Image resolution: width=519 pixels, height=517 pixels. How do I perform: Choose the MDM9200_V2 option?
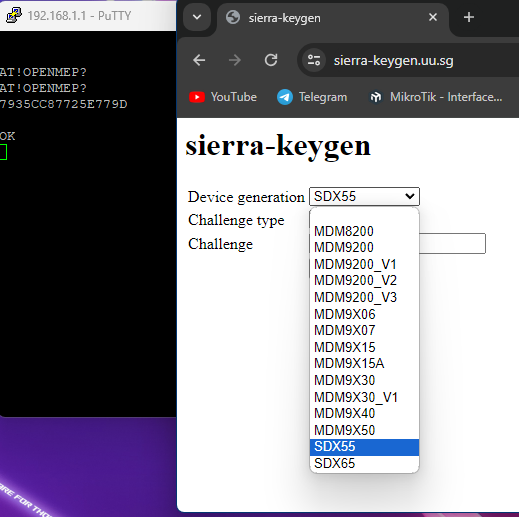364,280
